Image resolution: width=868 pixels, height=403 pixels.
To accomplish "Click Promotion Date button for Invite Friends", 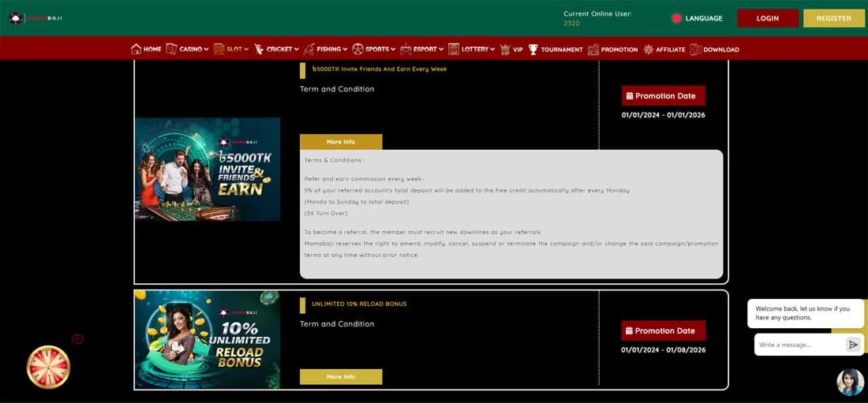I will point(663,95).
